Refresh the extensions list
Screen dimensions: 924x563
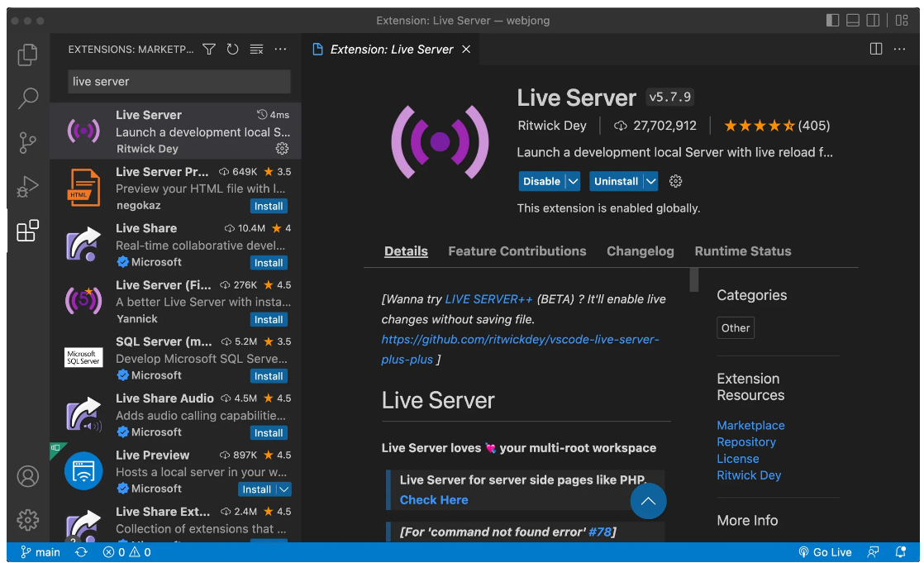pos(233,50)
